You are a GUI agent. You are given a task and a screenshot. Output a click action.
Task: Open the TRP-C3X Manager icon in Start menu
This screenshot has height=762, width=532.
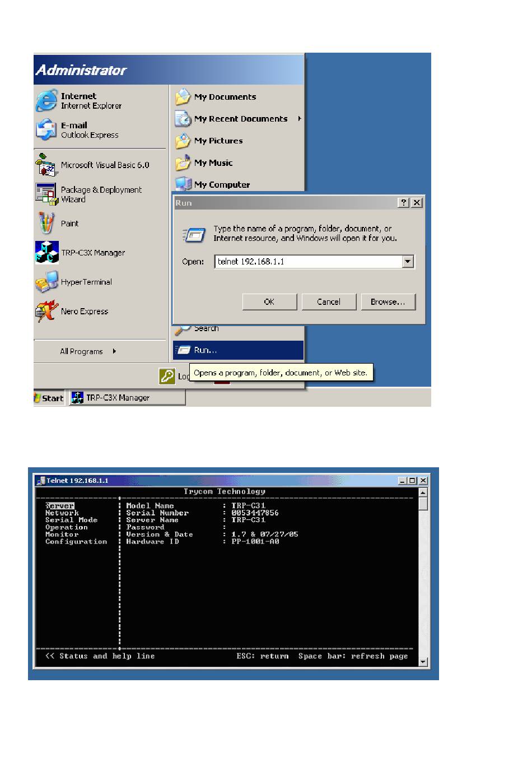(x=46, y=253)
